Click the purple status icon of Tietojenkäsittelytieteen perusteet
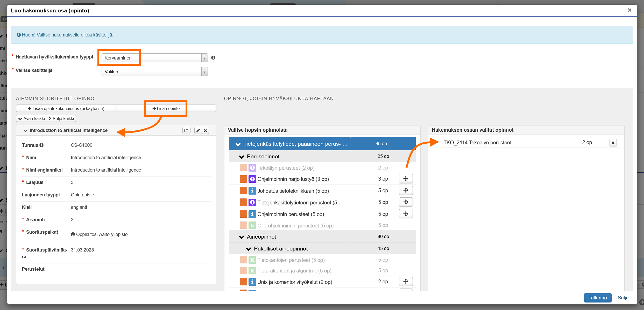This screenshot has height=310, width=644. click(252, 202)
